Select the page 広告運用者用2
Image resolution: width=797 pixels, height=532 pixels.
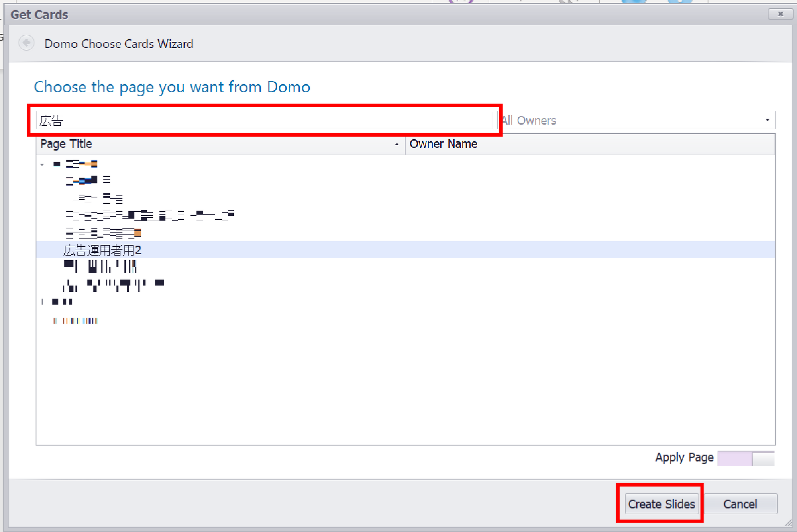pyautogui.click(x=406, y=250)
